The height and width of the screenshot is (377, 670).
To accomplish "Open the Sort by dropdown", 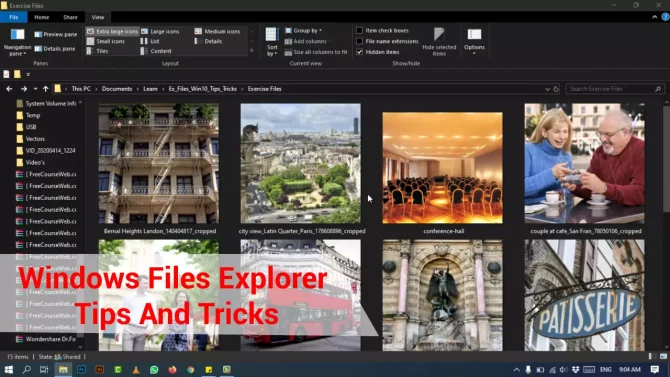I will 272,42.
